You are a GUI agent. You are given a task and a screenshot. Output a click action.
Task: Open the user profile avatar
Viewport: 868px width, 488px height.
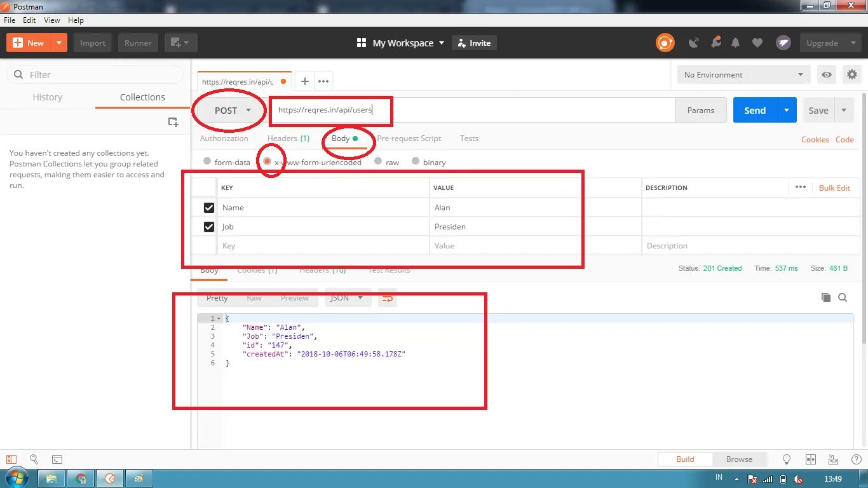coord(783,43)
